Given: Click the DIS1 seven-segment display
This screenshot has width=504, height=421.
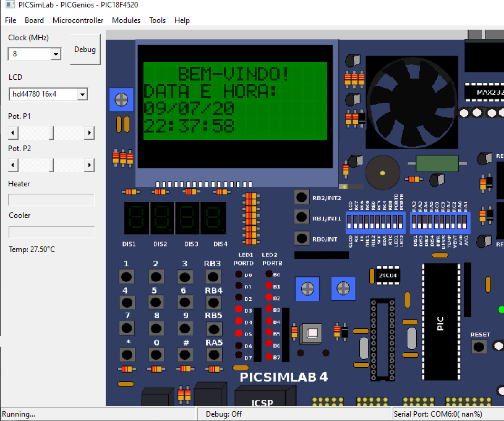Looking at the screenshot, I should click(136, 218).
